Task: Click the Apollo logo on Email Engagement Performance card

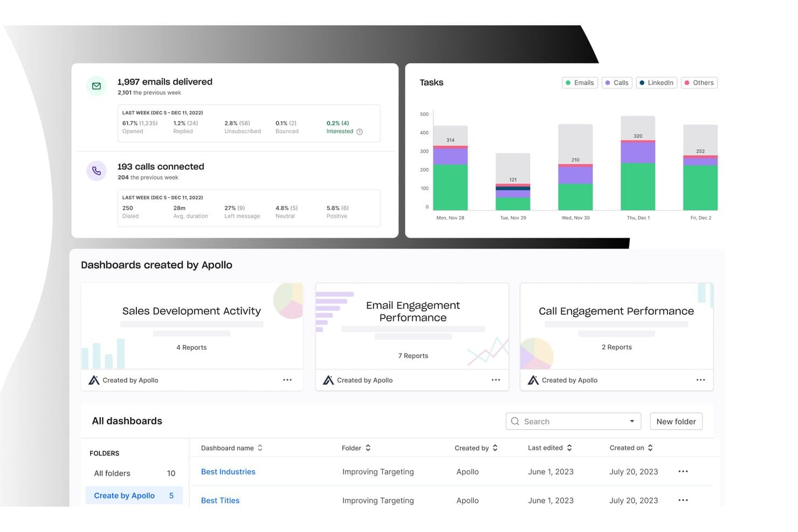Action: pyautogui.click(x=328, y=380)
